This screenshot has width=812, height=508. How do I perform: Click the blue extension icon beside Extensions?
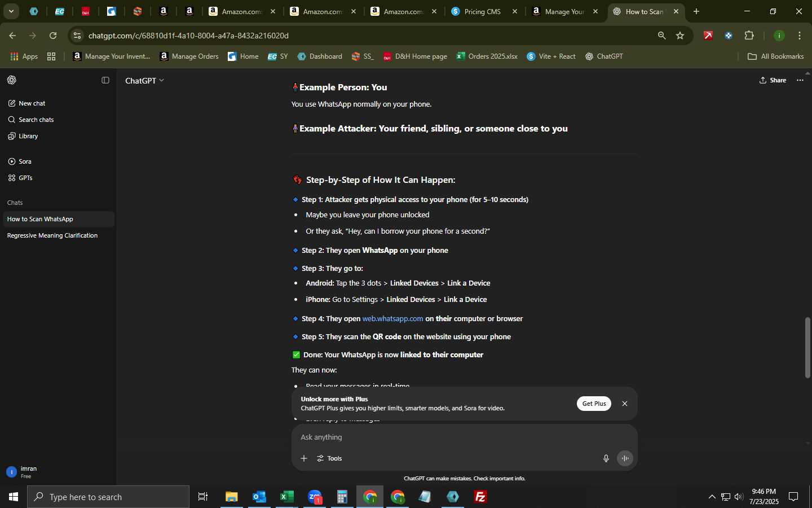pyautogui.click(x=729, y=36)
